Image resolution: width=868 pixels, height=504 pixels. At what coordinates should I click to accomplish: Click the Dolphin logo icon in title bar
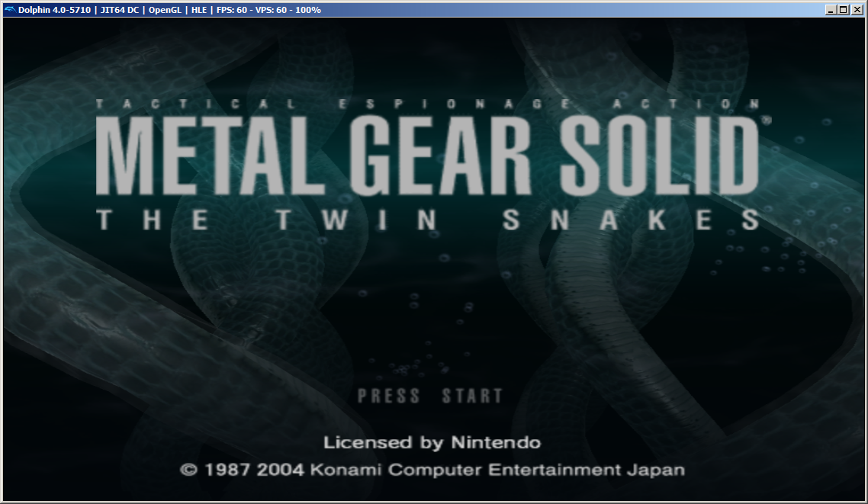click(9, 10)
